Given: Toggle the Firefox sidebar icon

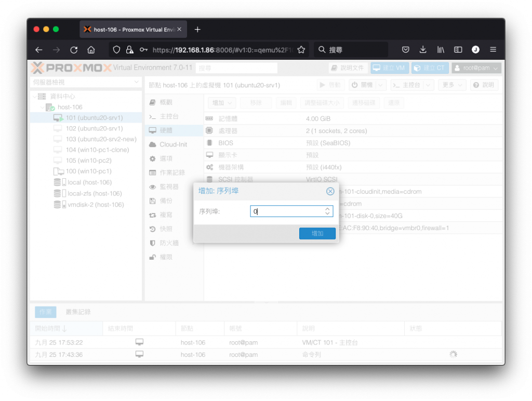Looking at the screenshot, I should pyautogui.click(x=458, y=50).
